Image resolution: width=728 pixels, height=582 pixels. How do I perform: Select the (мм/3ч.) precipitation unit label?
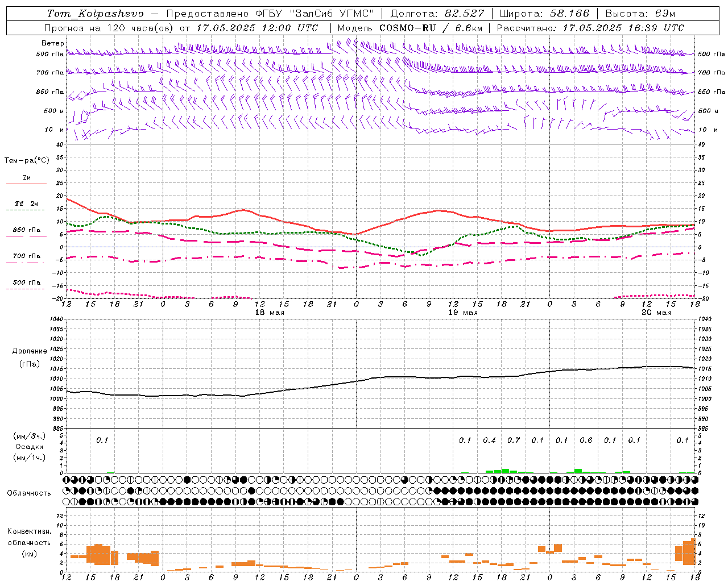point(30,436)
